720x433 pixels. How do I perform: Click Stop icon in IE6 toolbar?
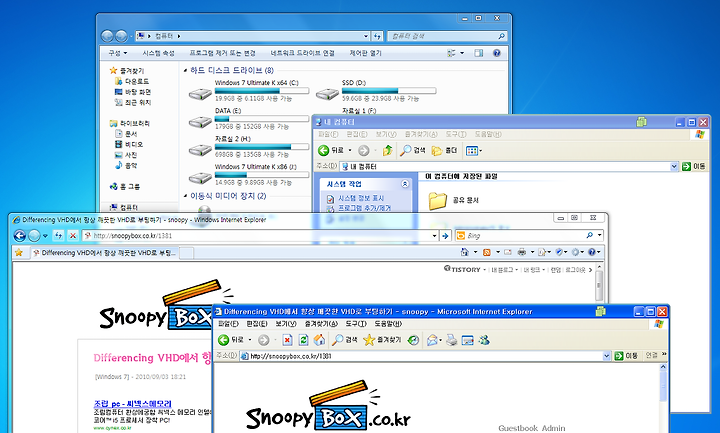point(287,340)
